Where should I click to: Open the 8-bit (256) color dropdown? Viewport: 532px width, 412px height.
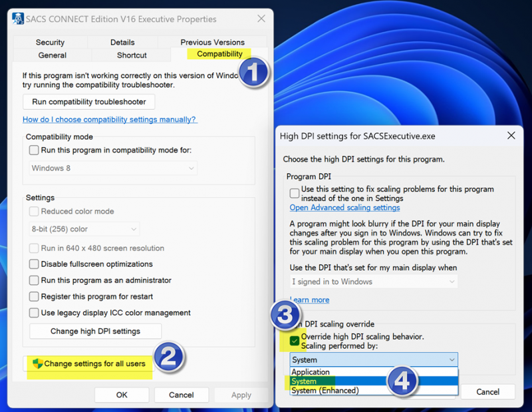(x=84, y=229)
